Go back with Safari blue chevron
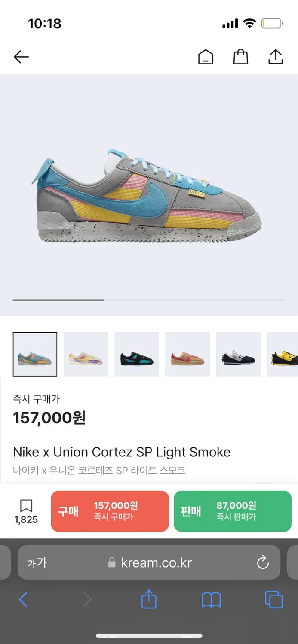 (23, 599)
